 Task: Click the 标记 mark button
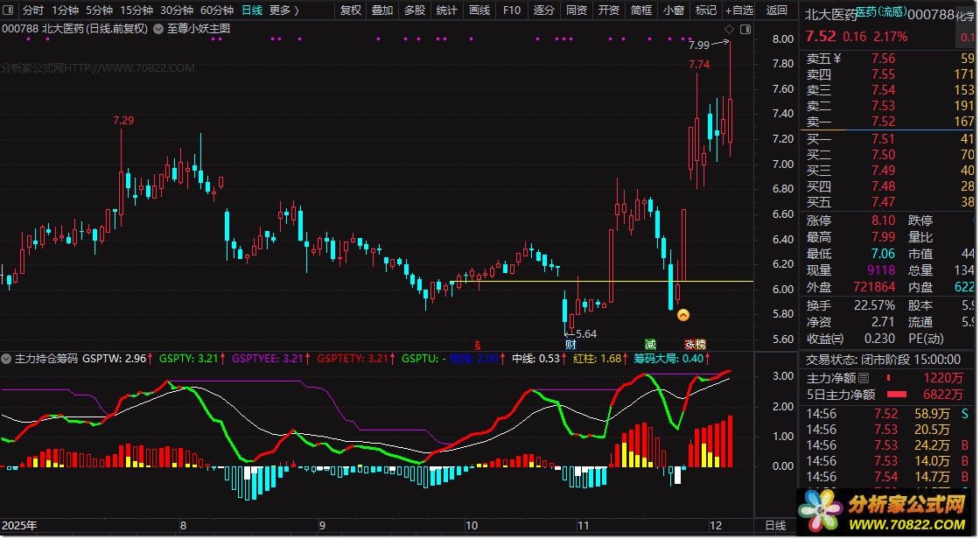[706, 10]
